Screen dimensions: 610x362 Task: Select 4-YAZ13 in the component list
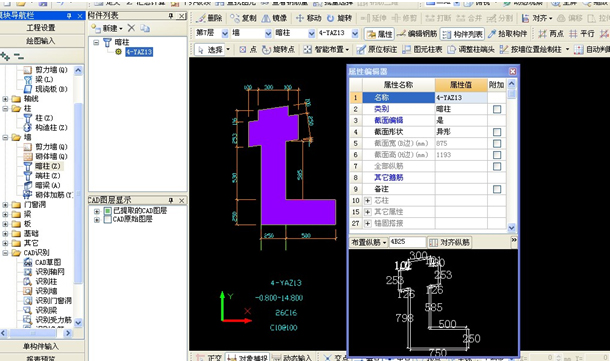pos(139,52)
